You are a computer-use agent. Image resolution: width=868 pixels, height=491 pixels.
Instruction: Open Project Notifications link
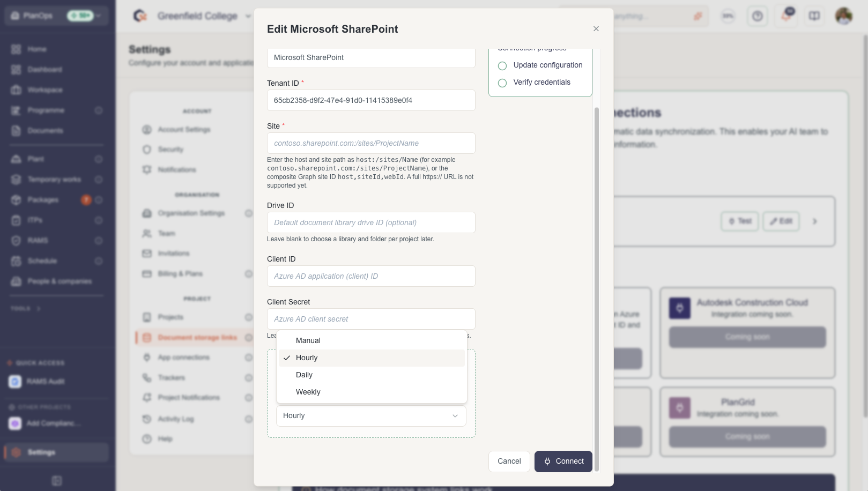click(189, 398)
